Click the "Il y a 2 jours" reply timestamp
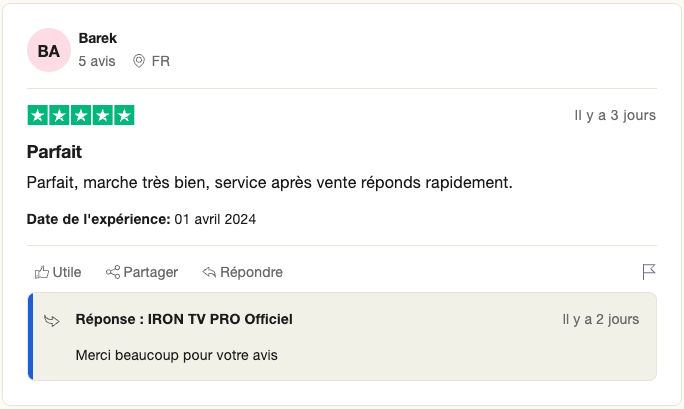The height and width of the screenshot is (409, 684). [x=600, y=319]
